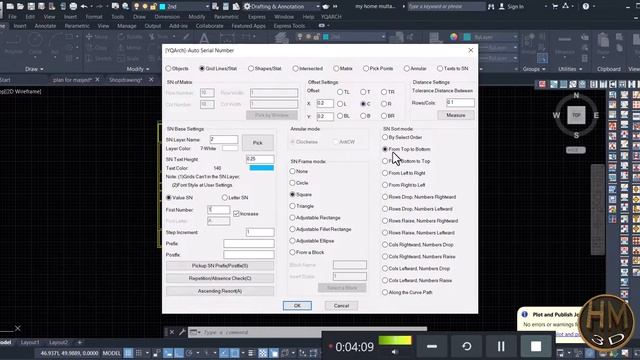
Task: Toggle polar tracking icon in status bar
Action: tap(189, 353)
